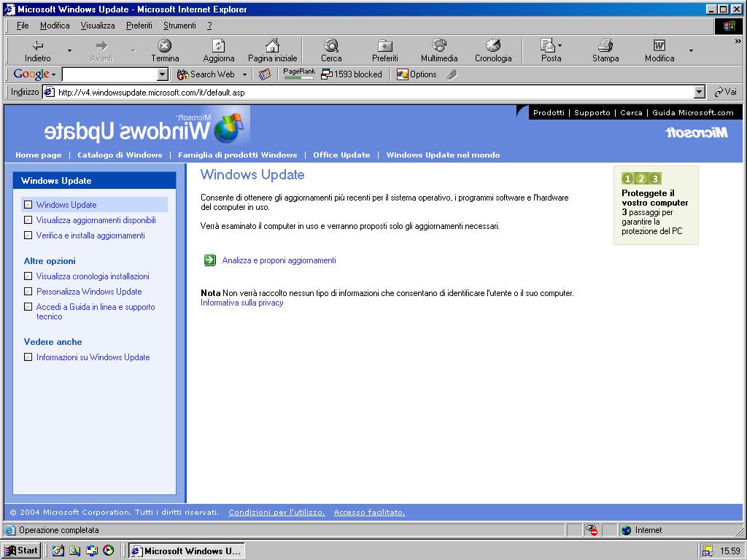This screenshot has height=560, width=747.
Task: Open the Start menu
Action: click(x=21, y=551)
